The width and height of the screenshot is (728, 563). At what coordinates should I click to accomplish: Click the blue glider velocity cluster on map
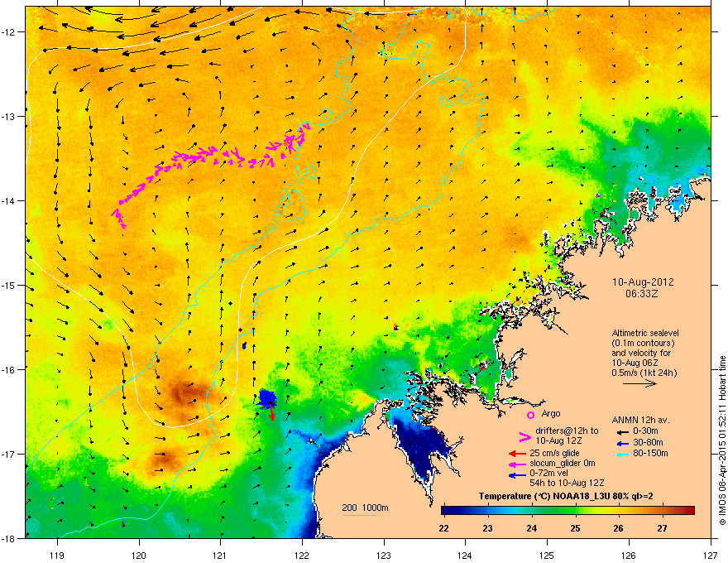coord(266,398)
